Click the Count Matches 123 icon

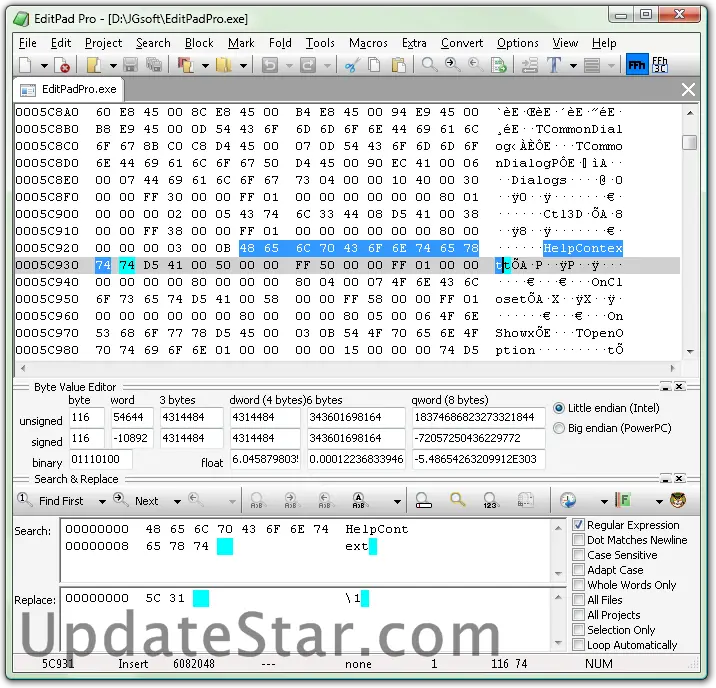tap(490, 500)
